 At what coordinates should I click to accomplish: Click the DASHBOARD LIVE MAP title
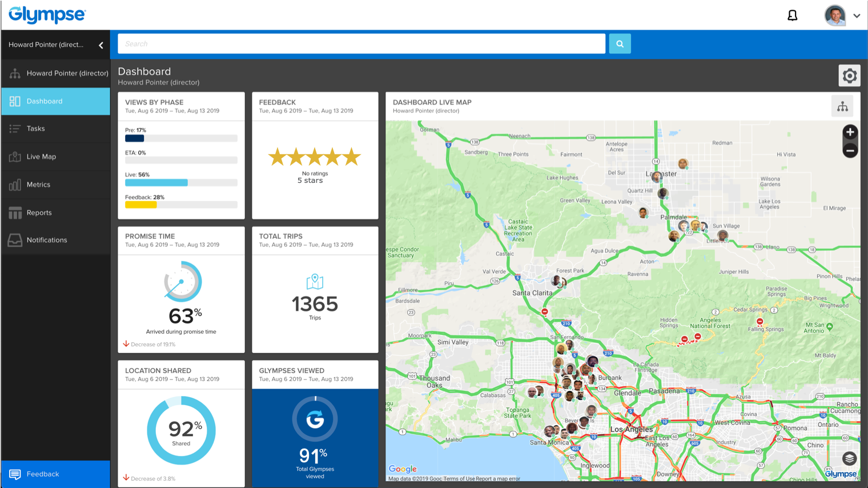pos(432,102)
